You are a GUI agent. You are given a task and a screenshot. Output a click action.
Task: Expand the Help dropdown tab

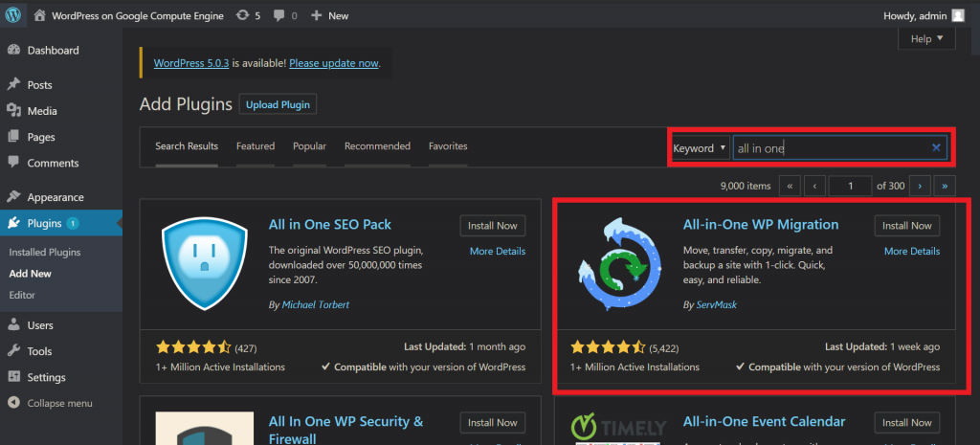tap(926, 38)
